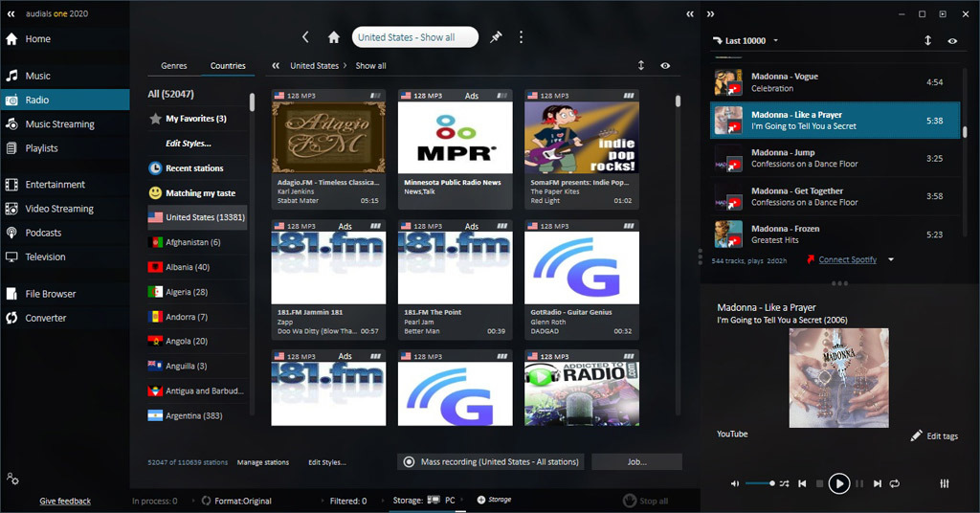Screen dimensions: 980x513
Task: Open the Minnesota Public Radio News tile
Action: coord(455,149)
